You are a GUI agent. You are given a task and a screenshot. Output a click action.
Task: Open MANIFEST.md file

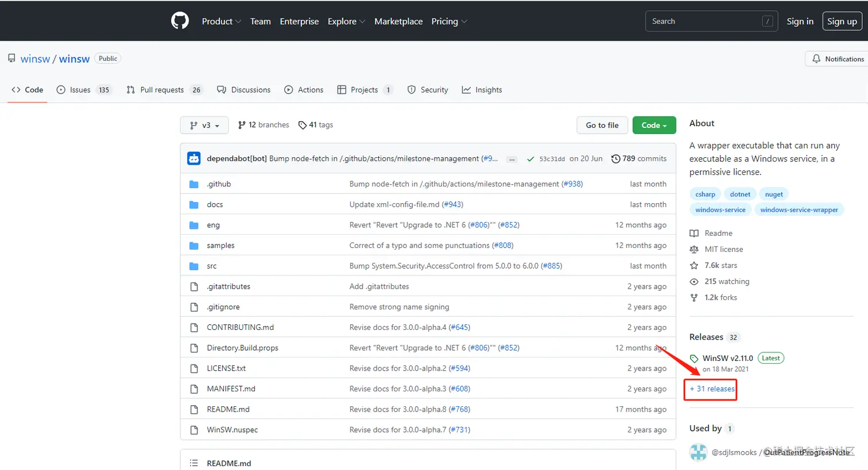point(231,389)
